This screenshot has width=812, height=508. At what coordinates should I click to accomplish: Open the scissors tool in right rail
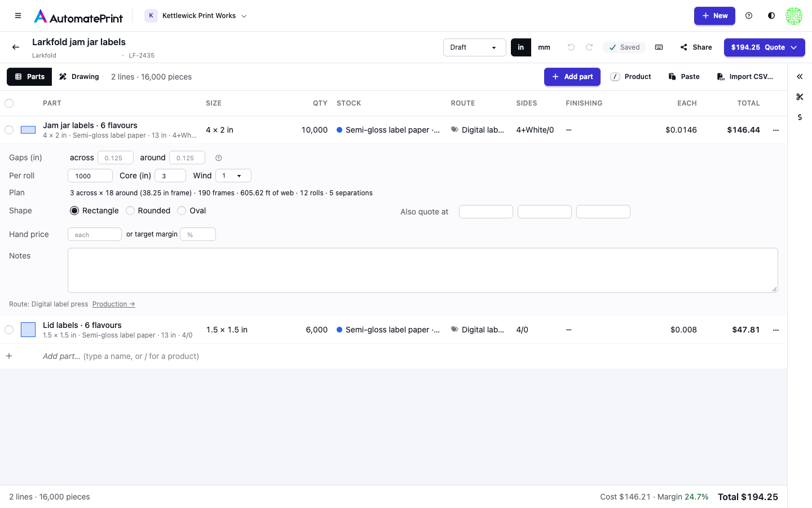pyautogui.click(x=800, y=97)
